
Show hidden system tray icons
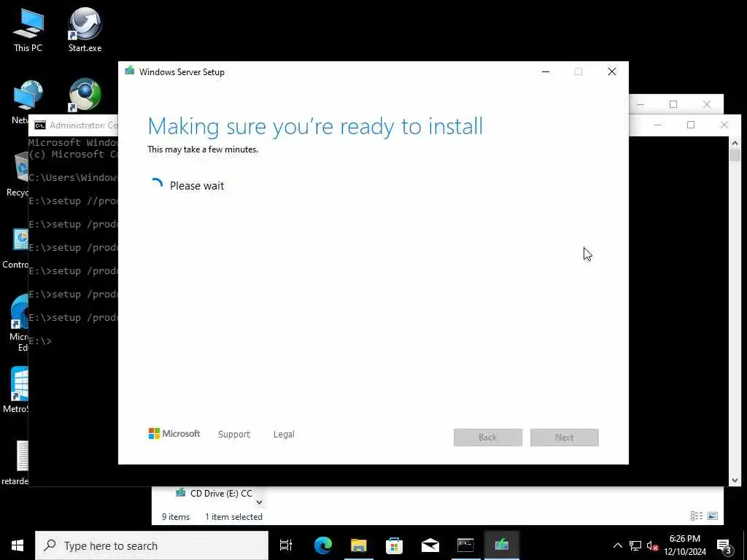tap(617, 545)
